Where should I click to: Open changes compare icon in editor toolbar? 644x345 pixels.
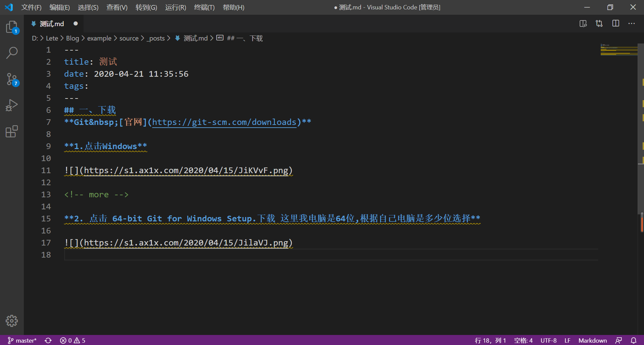point(599,23)
